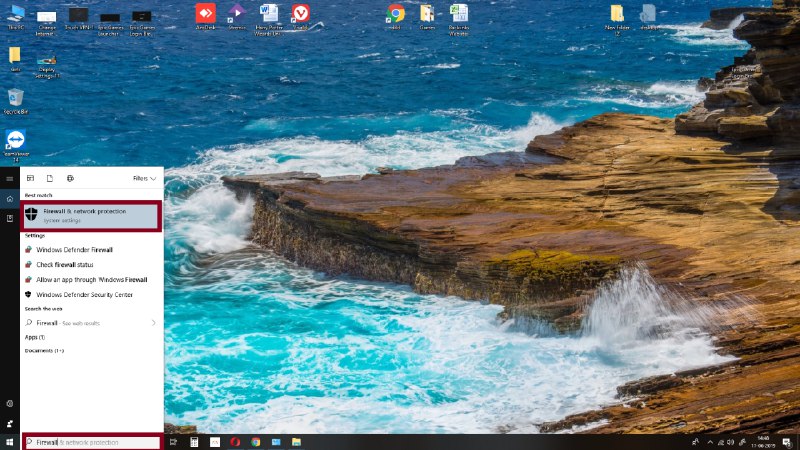
Task: Open Opera browser in taskbar
Action: click(235, 441)
